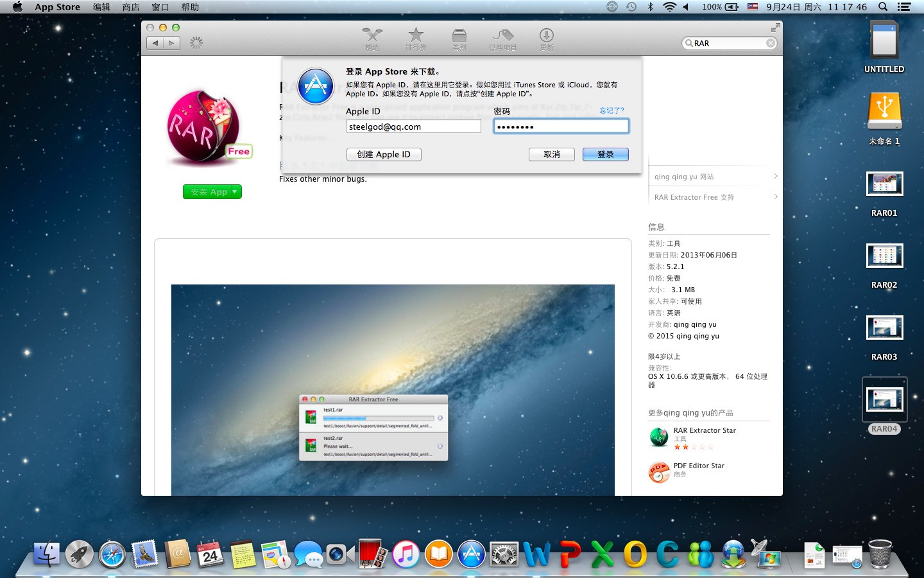Open the 商店 menu in the menu bar
Image resolution: width=924 pixels, height=578 pixels.
(x=131, y=7)
